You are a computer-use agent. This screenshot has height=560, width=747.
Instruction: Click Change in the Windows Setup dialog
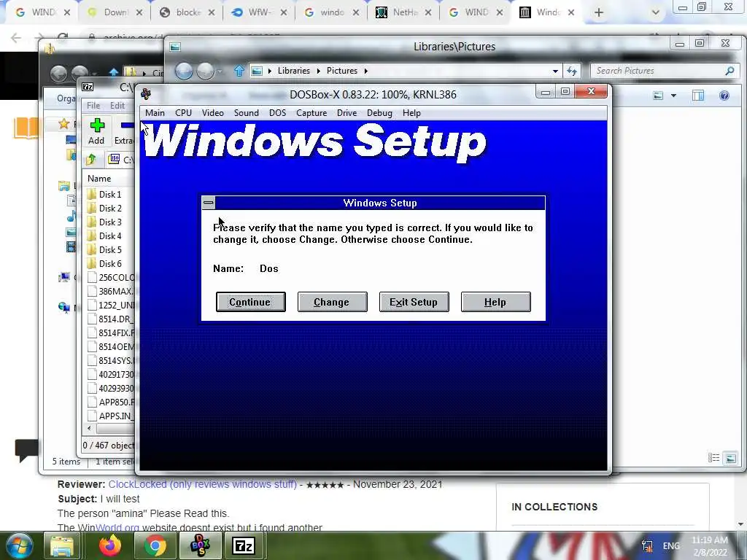point(332,302)
